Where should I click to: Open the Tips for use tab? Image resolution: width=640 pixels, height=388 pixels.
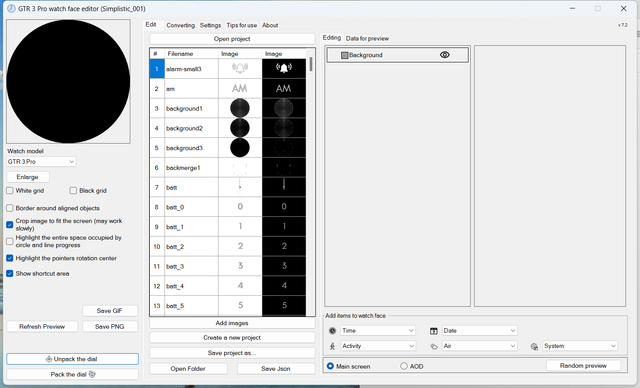242,25
